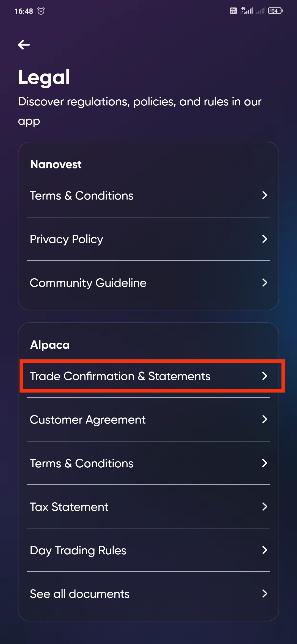
Task: Expand the Privacy Policy chevron
Action: 265,239
